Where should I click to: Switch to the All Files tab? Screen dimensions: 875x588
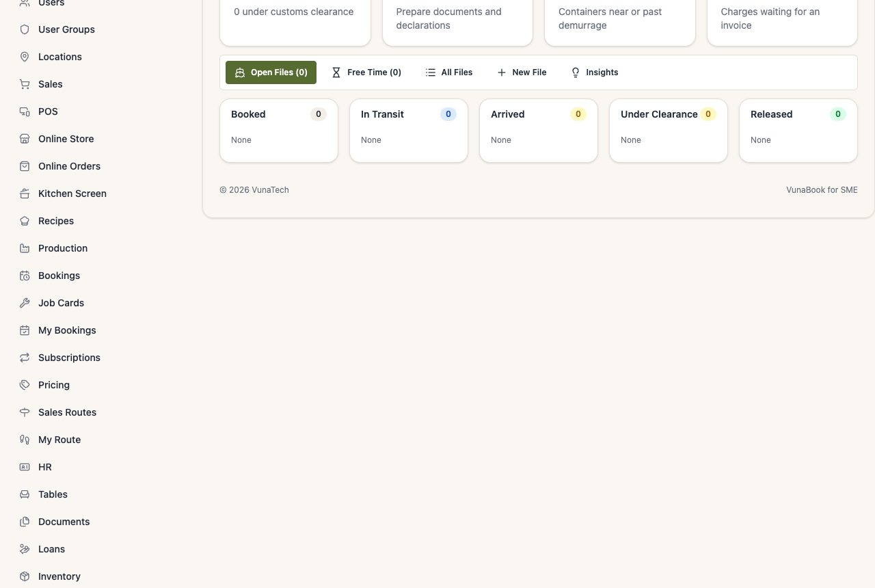tap(449, 72)
